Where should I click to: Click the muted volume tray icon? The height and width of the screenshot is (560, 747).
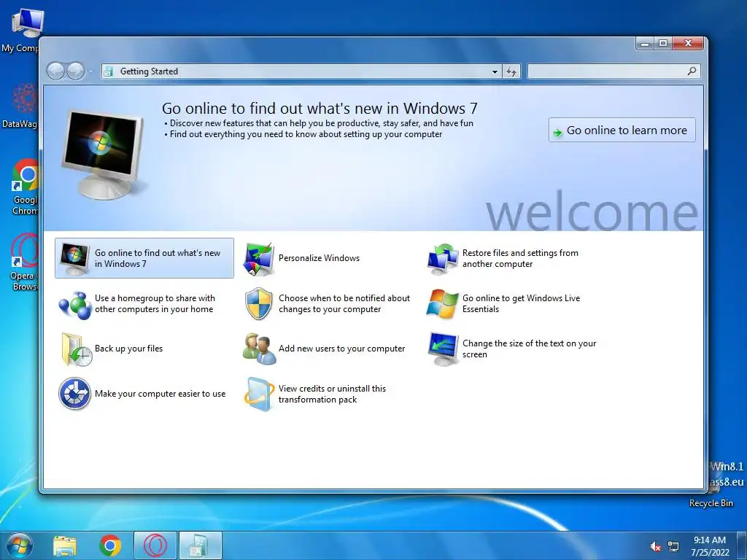[656, 547]
